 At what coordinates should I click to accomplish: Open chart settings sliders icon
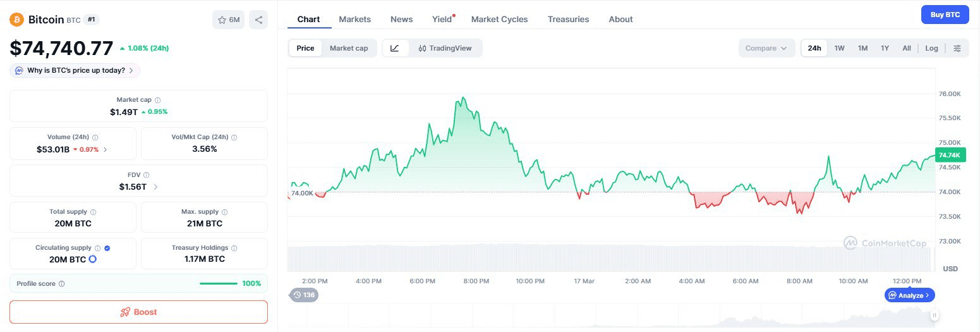tap(957, 48)
